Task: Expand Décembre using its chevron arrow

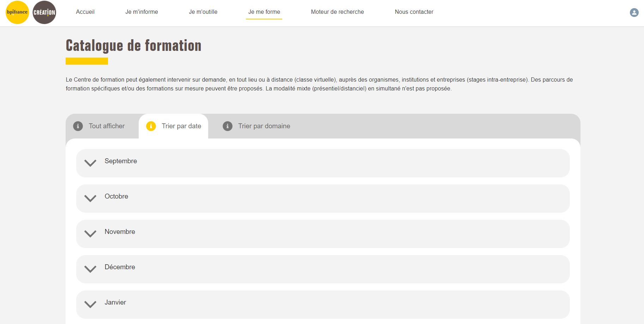Action: point(90,269)
